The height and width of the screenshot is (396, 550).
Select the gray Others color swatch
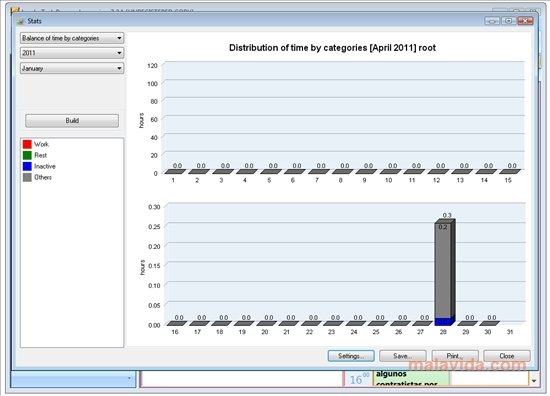(27, 177)
